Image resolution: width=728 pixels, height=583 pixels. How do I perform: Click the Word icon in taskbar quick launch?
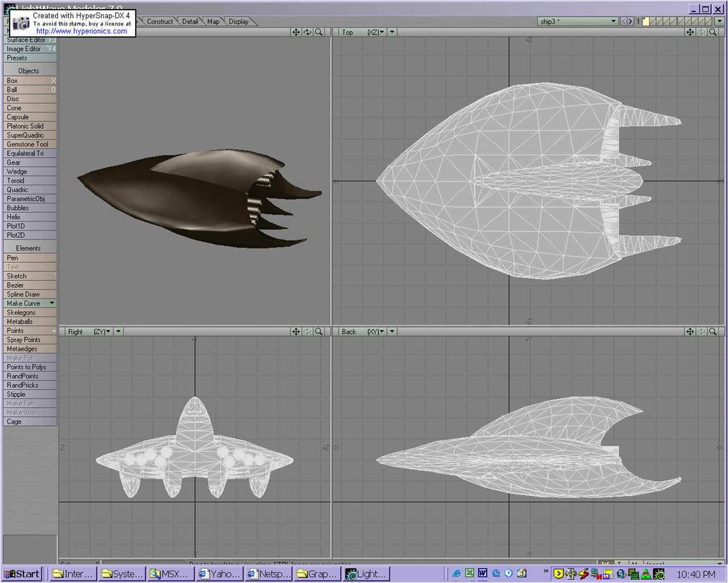[x=482, y=573]
